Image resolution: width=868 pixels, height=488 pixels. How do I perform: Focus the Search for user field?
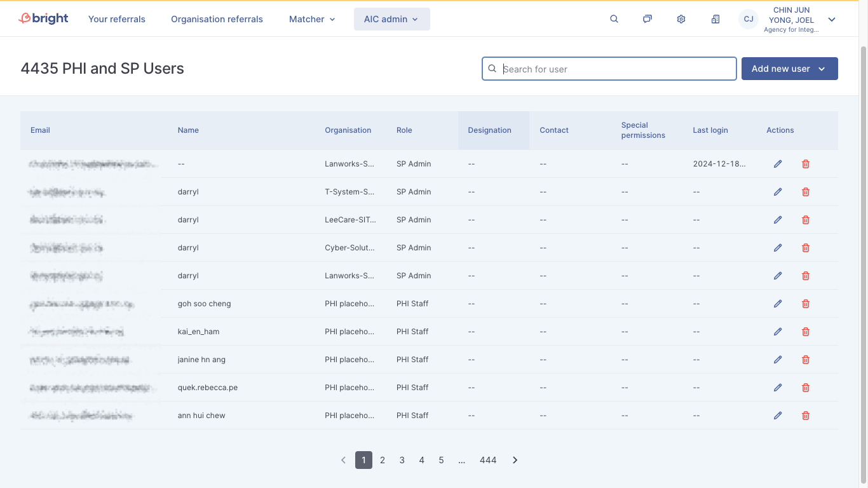(x=609, y=69)
